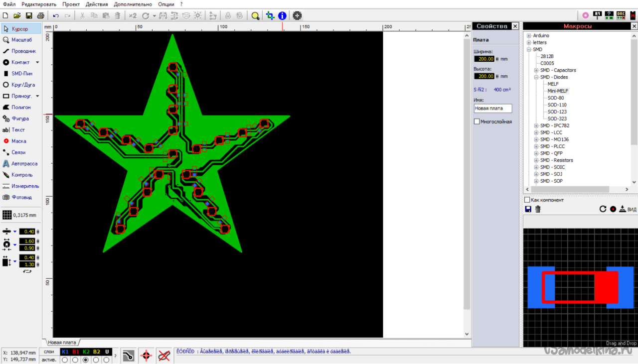Screen dimensions: 638x364
Task: Select the B1 active layer radio button
Action: pos(75,360)
